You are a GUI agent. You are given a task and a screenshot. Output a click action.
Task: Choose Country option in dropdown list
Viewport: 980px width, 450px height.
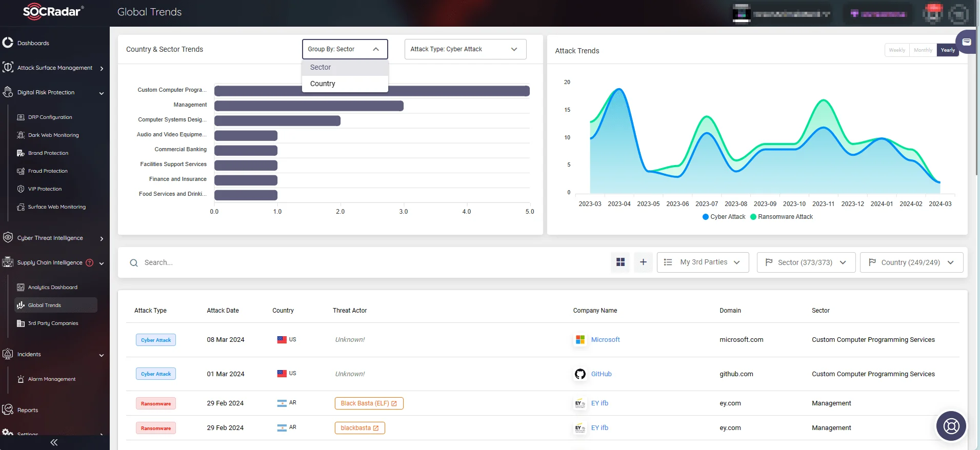pos(345,84)
